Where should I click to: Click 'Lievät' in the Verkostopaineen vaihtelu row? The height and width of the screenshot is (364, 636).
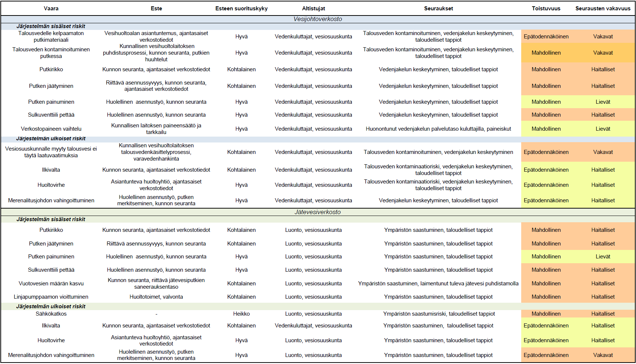coord(603,129)
